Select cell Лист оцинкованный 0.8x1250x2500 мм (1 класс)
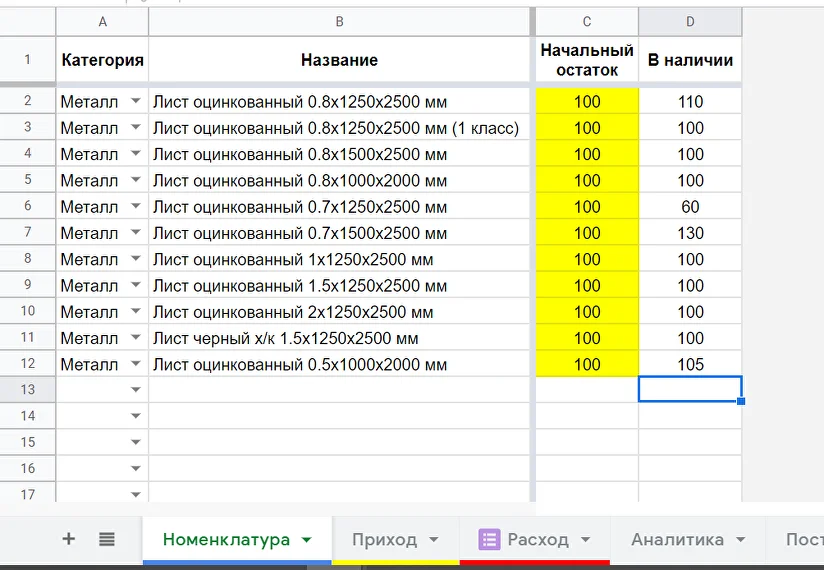Viewport: 824px width, 570px height. 339,128
